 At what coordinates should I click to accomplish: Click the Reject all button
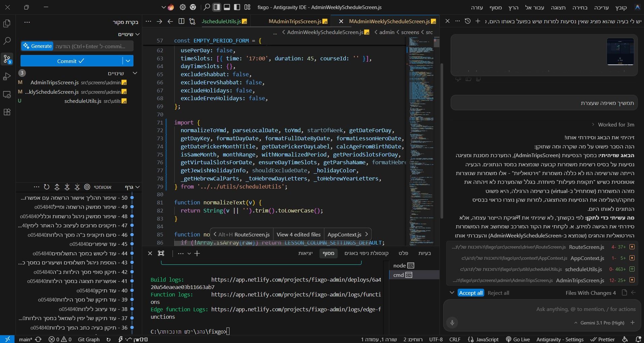[498, 293]
